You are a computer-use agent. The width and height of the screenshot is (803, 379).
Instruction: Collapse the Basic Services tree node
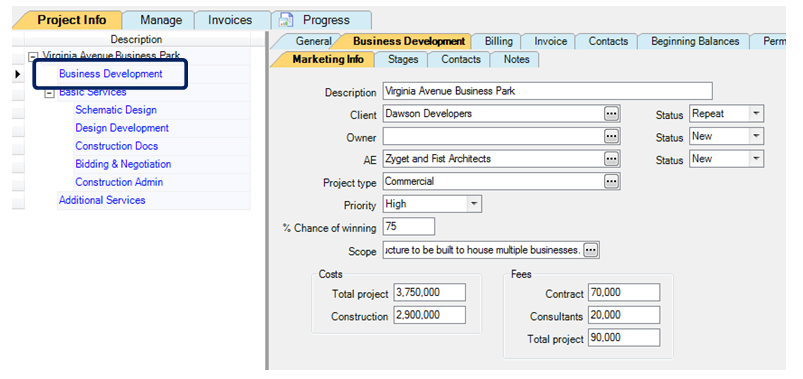point(50,93)
